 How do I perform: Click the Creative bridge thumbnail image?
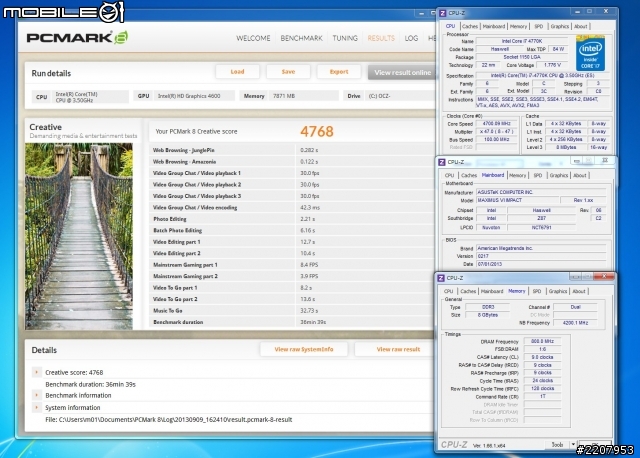(79, 236)
